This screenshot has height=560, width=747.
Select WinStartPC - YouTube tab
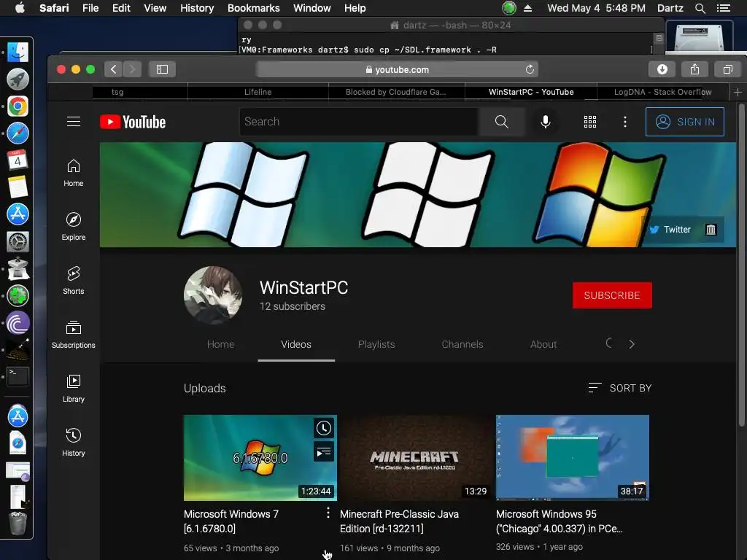pyautogui.click(x=531, y=92)
